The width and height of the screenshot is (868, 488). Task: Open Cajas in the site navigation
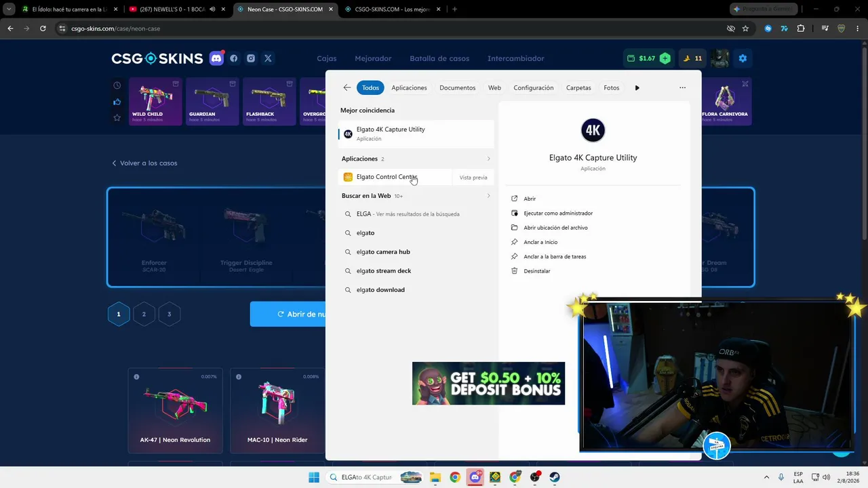point(327,58)
